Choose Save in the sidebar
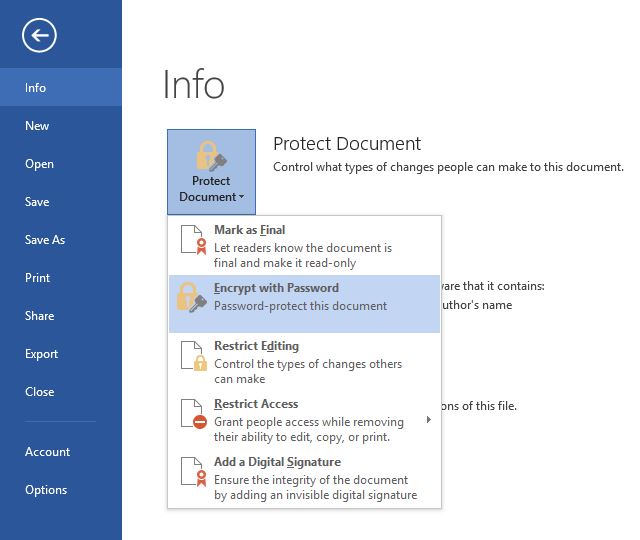 pyautogui.click(x=61, y=202)
